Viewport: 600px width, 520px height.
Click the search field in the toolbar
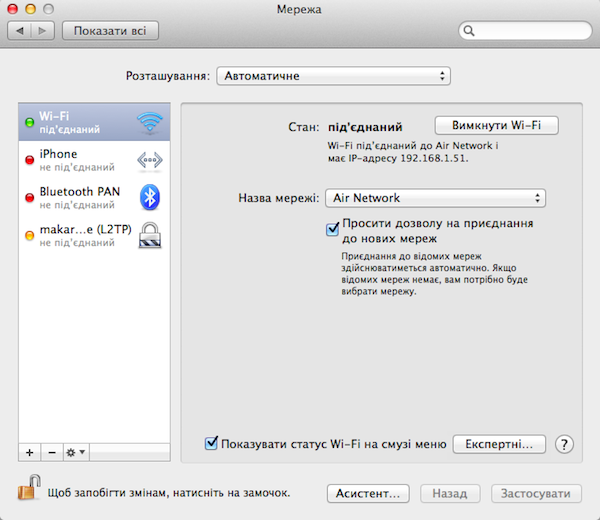pyautogui.click(x=524, y=32)
